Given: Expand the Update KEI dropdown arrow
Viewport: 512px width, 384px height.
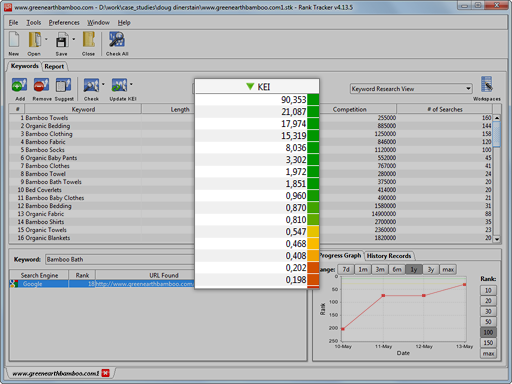Looking at the screenshot, I should 131,84.
